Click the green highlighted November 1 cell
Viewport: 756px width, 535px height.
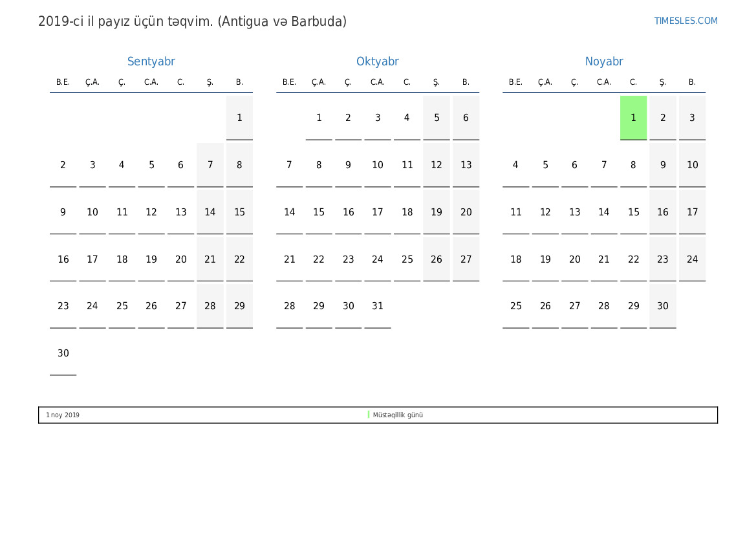click(633, 118)
